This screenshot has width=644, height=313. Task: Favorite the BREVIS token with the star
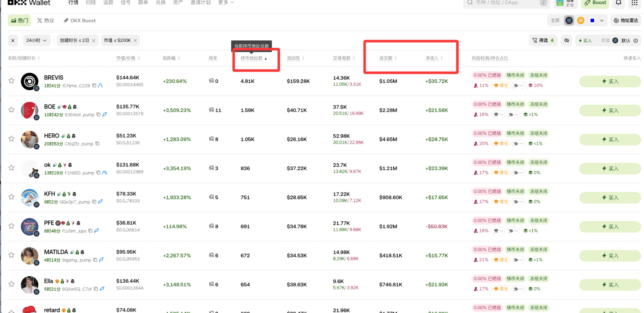click(11, 81)
